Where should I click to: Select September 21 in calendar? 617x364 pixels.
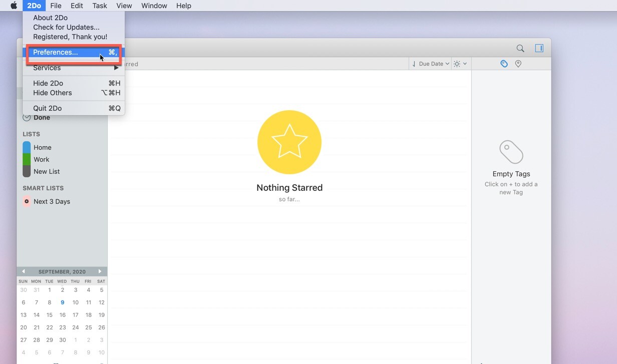pos(37,327)
